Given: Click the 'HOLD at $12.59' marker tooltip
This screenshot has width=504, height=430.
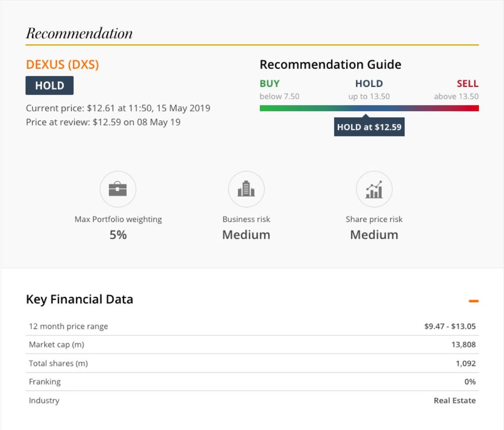Looking at the screenshot, I should tap(369, 127).
